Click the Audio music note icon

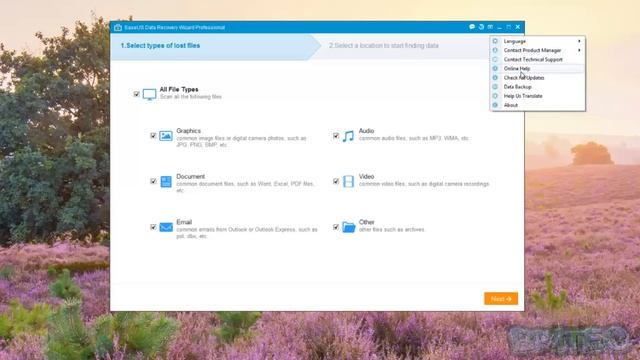[x=348, y=136]
